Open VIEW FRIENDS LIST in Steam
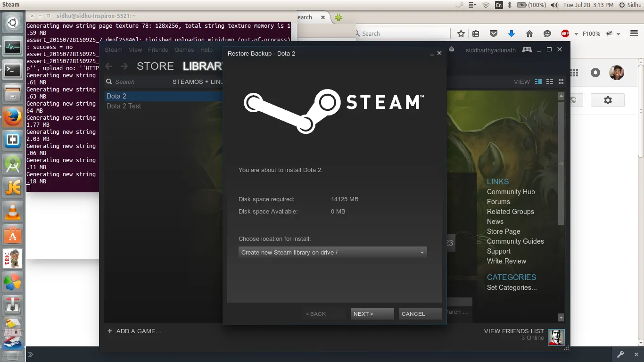644x362 pixels. 514,331
